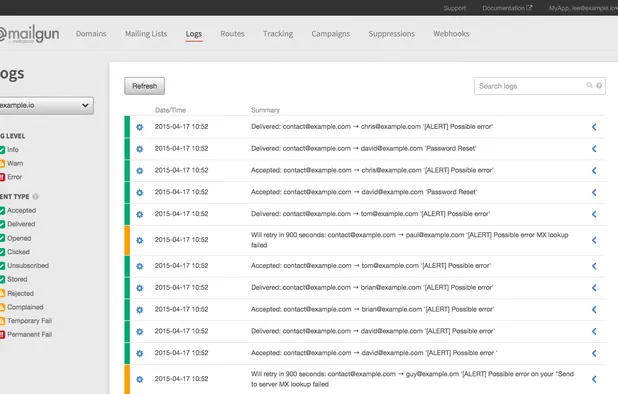This screenshot has width=618, height=394.
Task: Switch to the Tracking tab
Action: tap(278, 34)
